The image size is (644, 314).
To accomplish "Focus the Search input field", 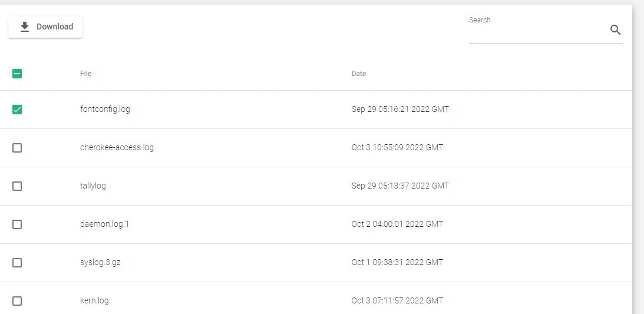I will point(537,34).
